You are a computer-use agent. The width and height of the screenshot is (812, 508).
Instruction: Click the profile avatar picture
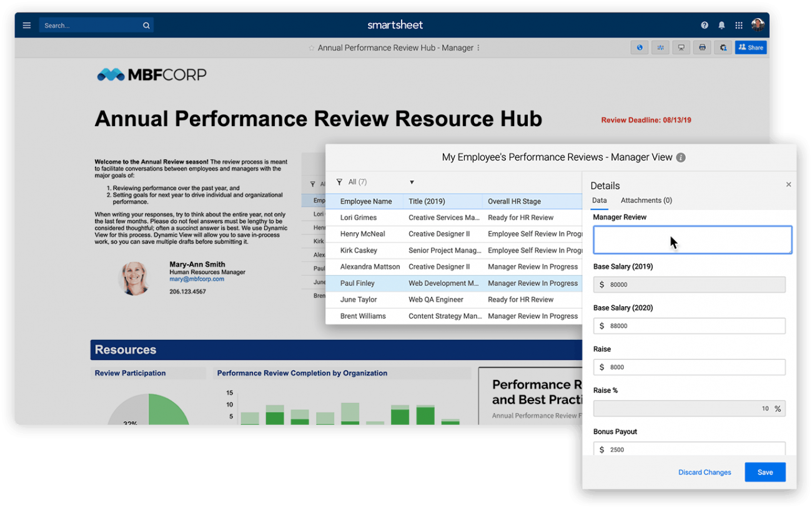pyautogui.click(x=757, y=25)
